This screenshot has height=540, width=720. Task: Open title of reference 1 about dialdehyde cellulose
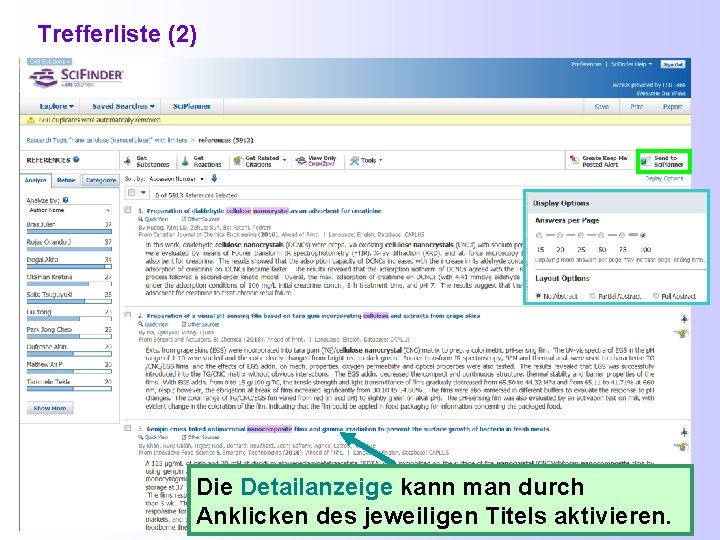[x=264, y=211]
